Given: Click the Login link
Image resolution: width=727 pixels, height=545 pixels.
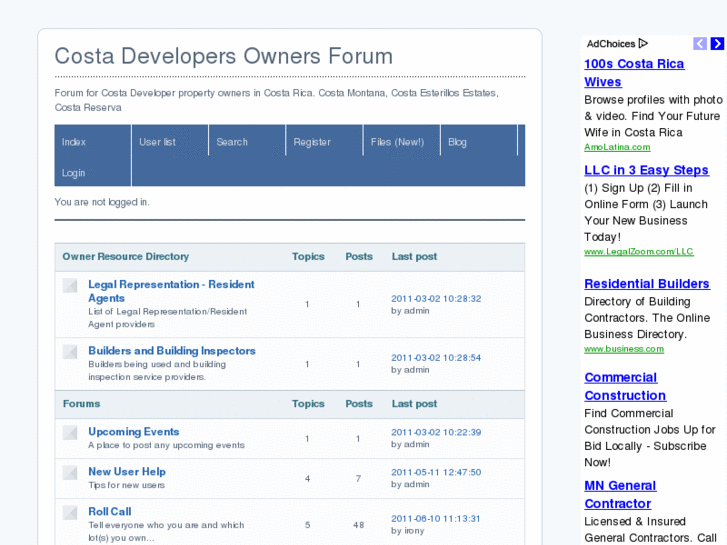Looking at the screenshot, I should click(x=74, y=173).
